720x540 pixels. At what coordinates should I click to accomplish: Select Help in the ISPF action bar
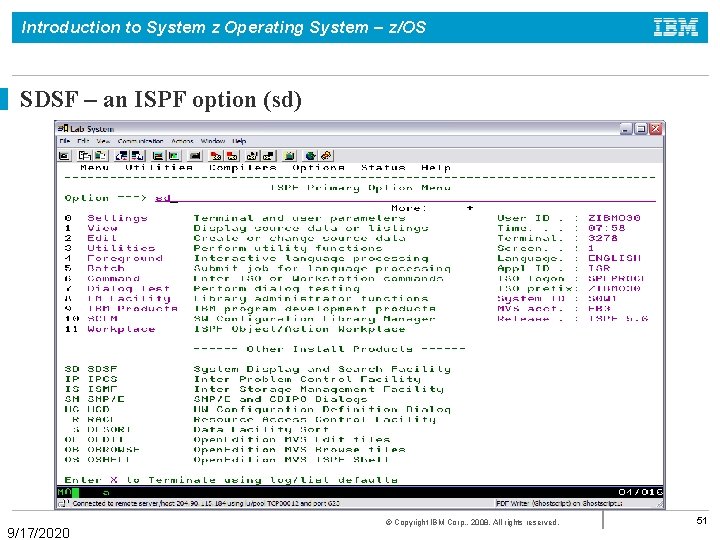436,168
